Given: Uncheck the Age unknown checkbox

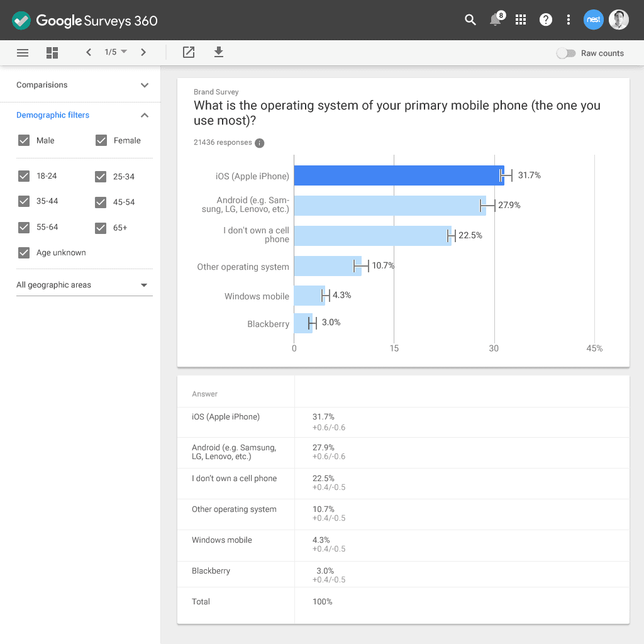Looking at the screenshot, I should (24, 253).
